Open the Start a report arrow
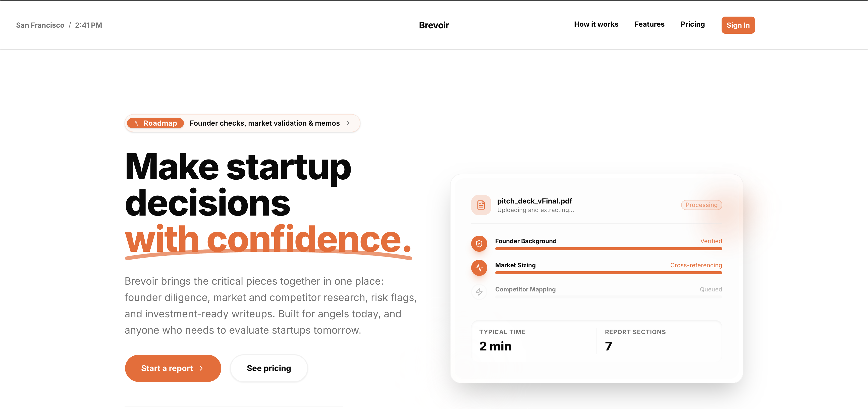This screenshot has height=409, width=868. click(201, 368)
